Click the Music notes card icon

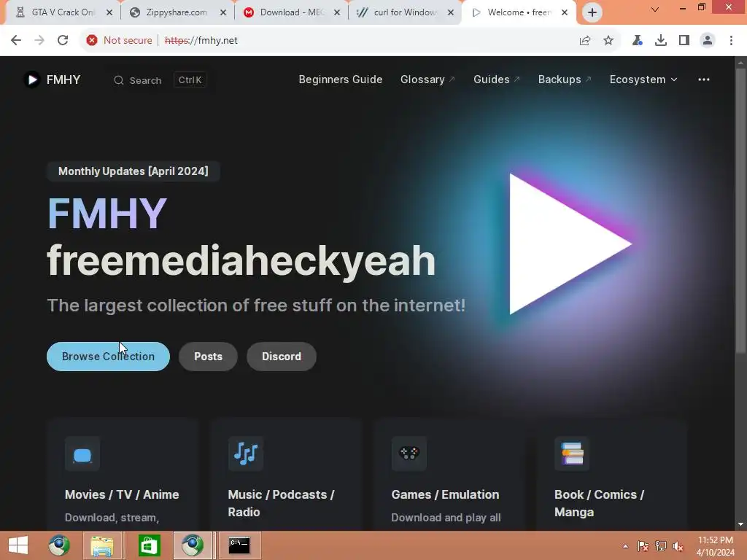point(246,454)
